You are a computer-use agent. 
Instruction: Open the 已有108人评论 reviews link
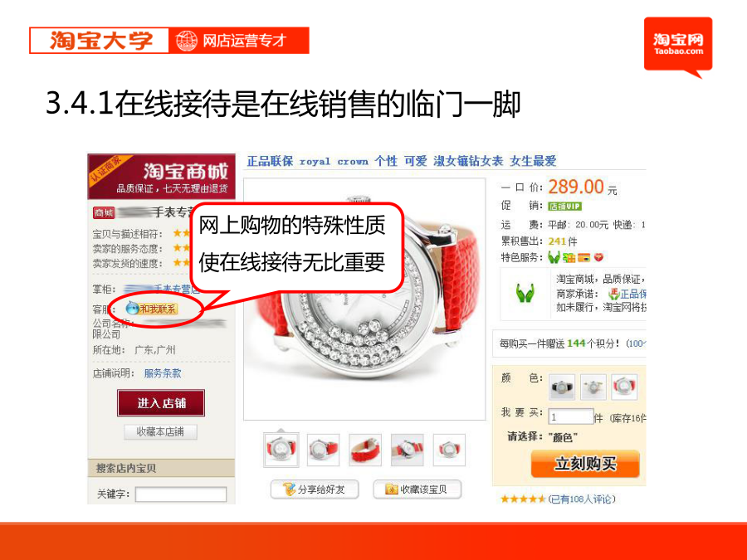point(582,499)
